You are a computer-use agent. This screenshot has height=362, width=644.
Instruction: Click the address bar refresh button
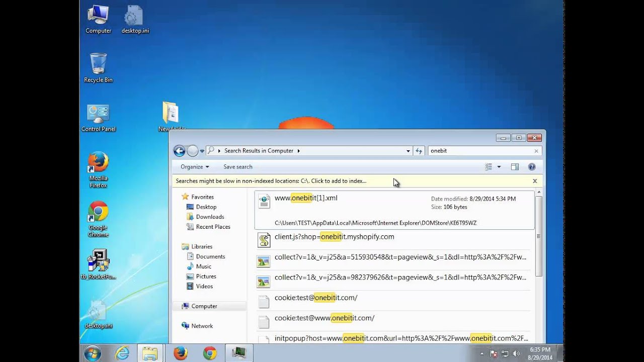[419, 151]
